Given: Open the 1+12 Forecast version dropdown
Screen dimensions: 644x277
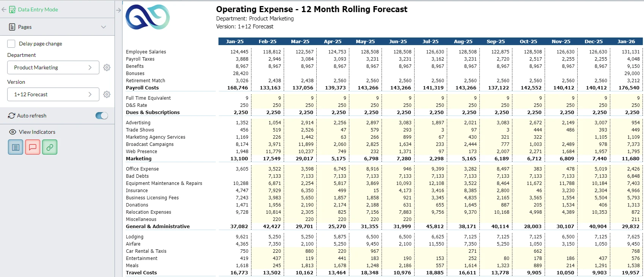Looking at the screenshot, I should [53, 94].
